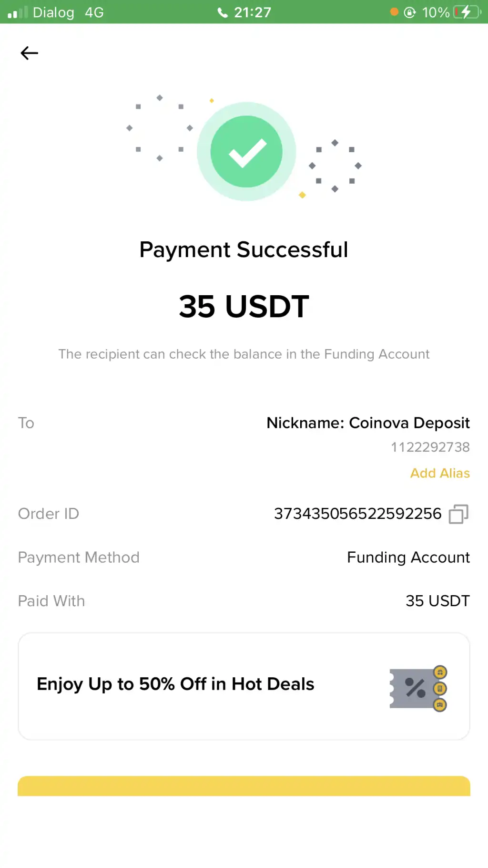Click the Hot Deals coupon icon
Image resolution: width=488 pixels, height=868 pixels.
click(418, 688)
